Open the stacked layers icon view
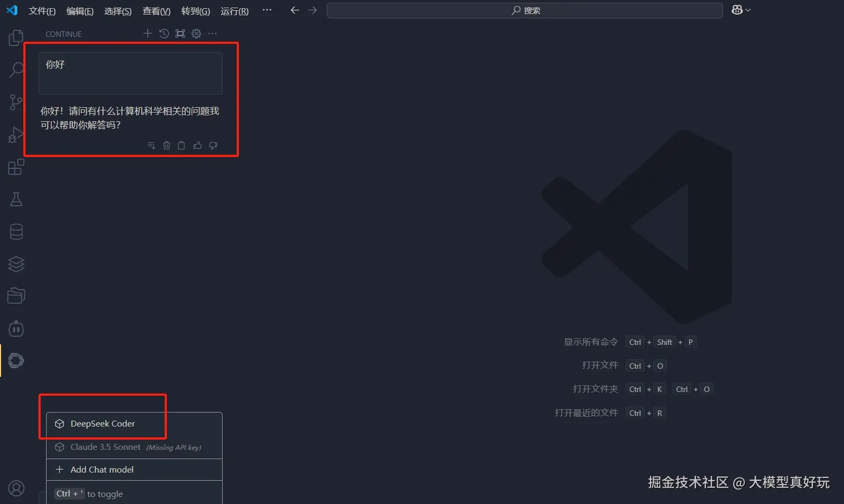The width and height of the screenshot is (844, 504). click(16, 264)
